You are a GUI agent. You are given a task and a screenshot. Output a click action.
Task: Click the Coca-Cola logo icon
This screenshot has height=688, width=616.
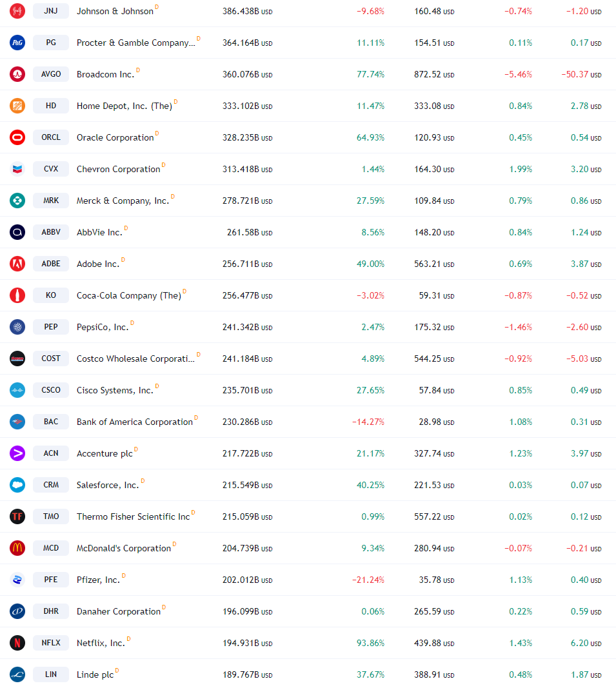[17, 295]
